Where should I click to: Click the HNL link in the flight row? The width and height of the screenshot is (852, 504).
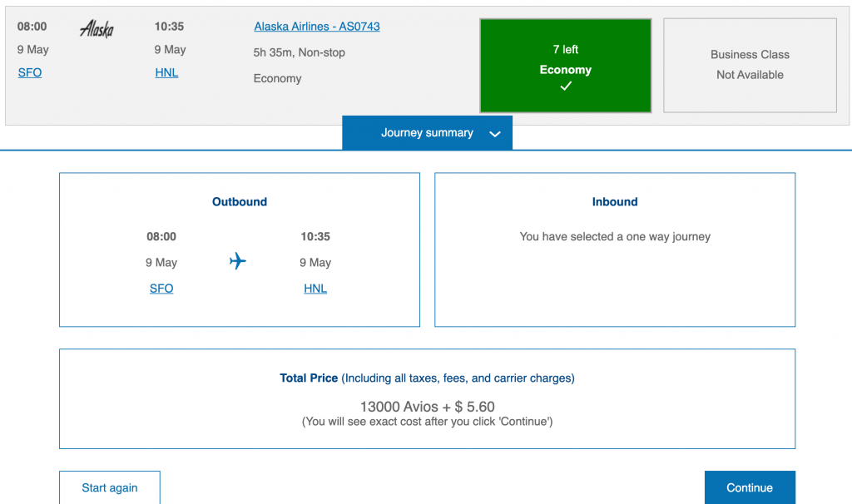[x=166, y=72]
